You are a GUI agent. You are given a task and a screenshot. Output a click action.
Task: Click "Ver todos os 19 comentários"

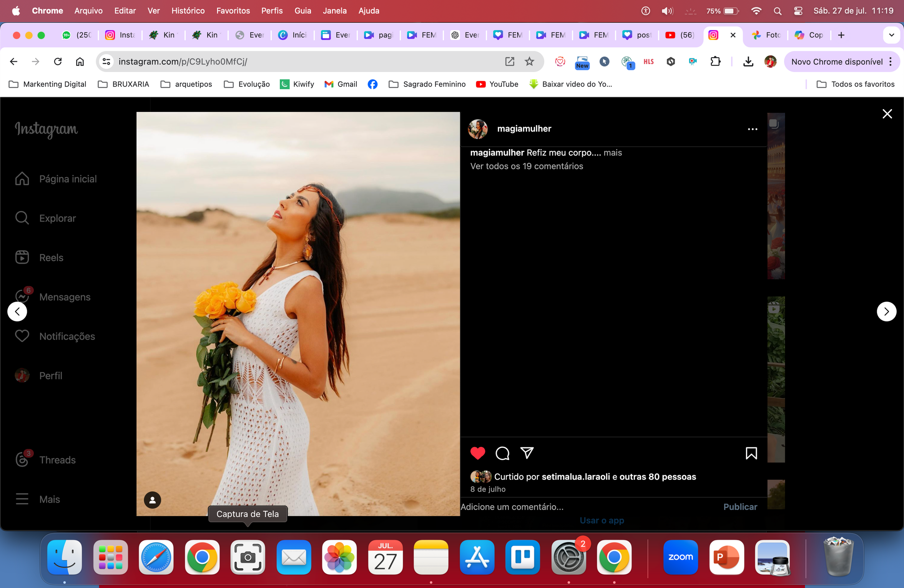(x=526, y=166)
